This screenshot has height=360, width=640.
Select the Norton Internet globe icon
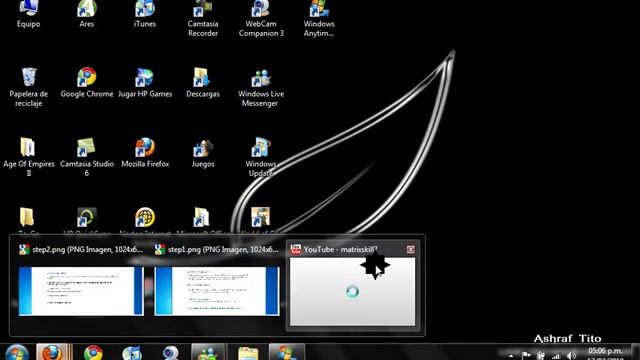[x=145, y=218]
